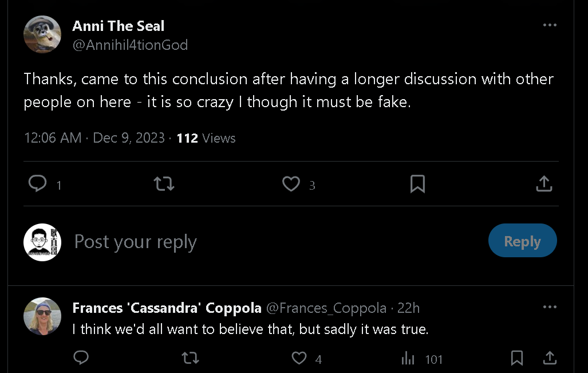Like Frances Coppola's comment
Image resolution: width=588 pixels, height=373 pixels.
tap(299, 358)
